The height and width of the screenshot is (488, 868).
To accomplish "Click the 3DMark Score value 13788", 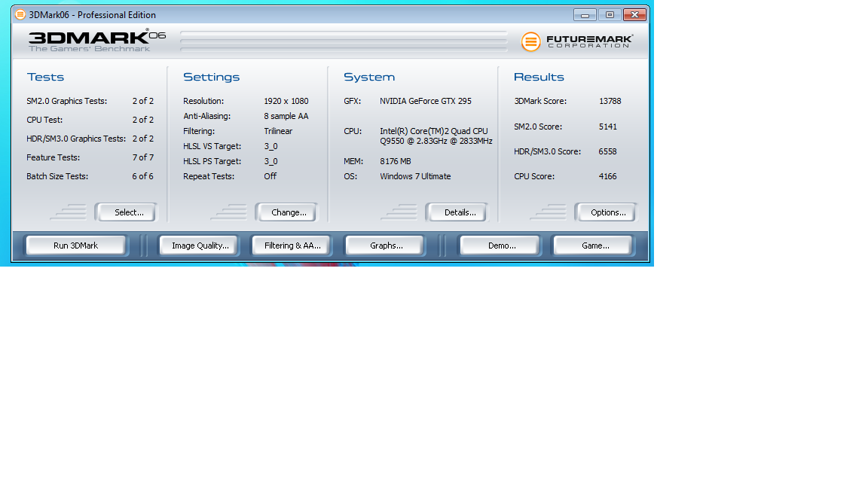I will coord(610,101).
